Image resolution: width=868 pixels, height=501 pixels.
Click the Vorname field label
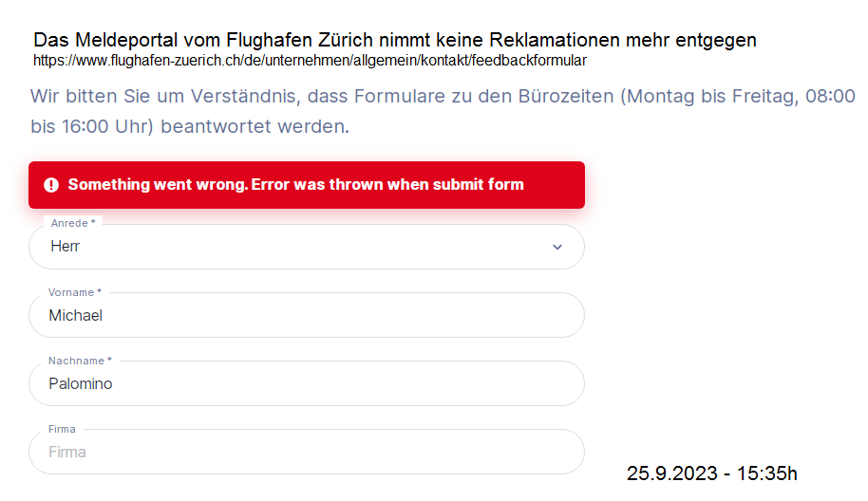point(74,292)
